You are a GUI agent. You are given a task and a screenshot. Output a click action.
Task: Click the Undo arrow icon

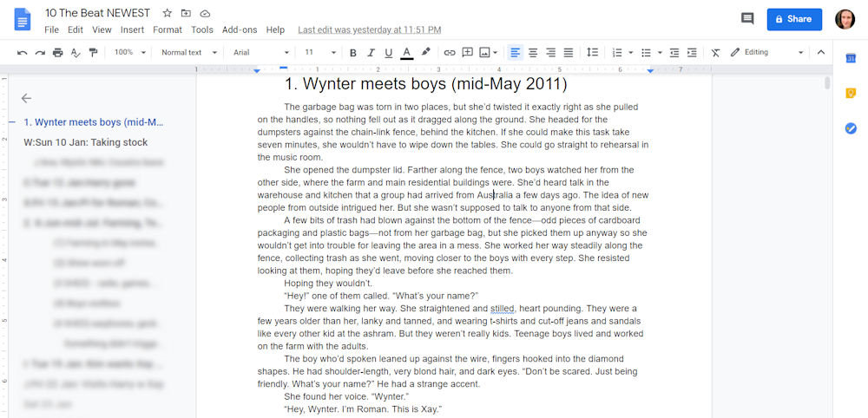tap(22, 52)
